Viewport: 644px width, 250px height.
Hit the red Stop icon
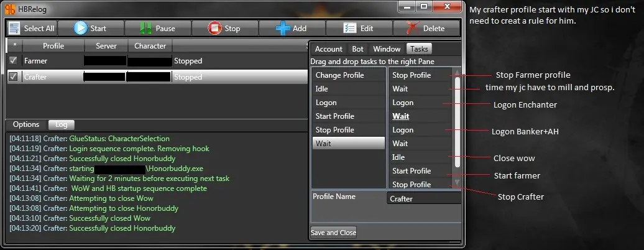coord(215,28)
